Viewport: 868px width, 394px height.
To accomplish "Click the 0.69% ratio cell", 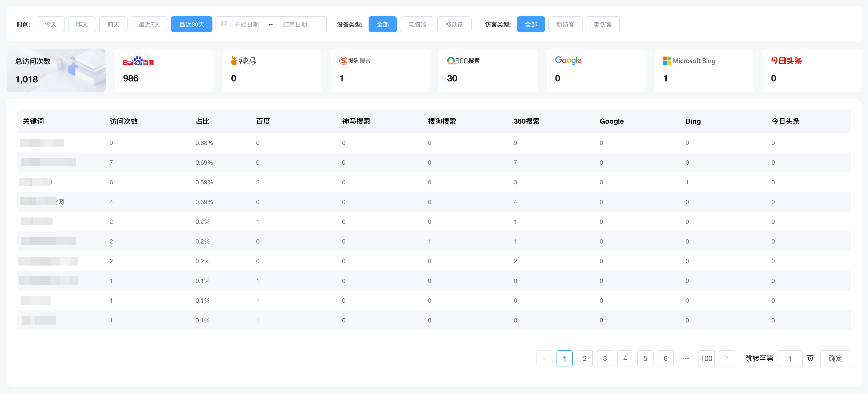I will coord(204,163).
